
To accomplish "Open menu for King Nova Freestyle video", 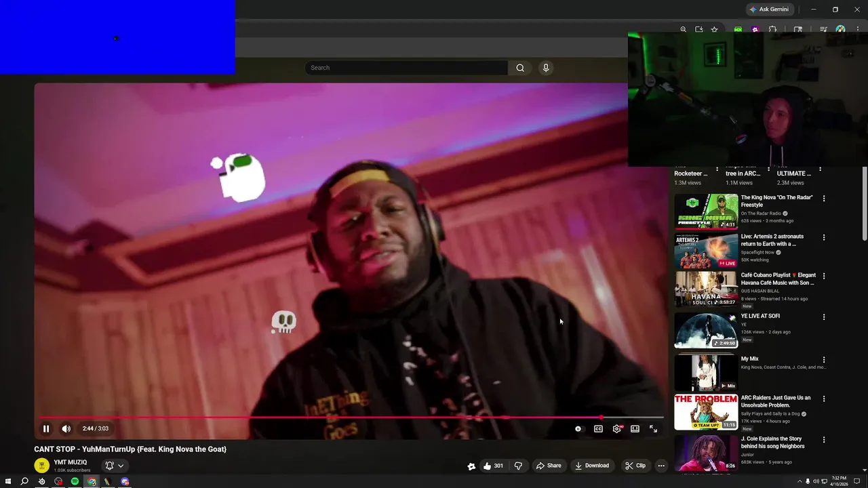I will click(824, 199).
